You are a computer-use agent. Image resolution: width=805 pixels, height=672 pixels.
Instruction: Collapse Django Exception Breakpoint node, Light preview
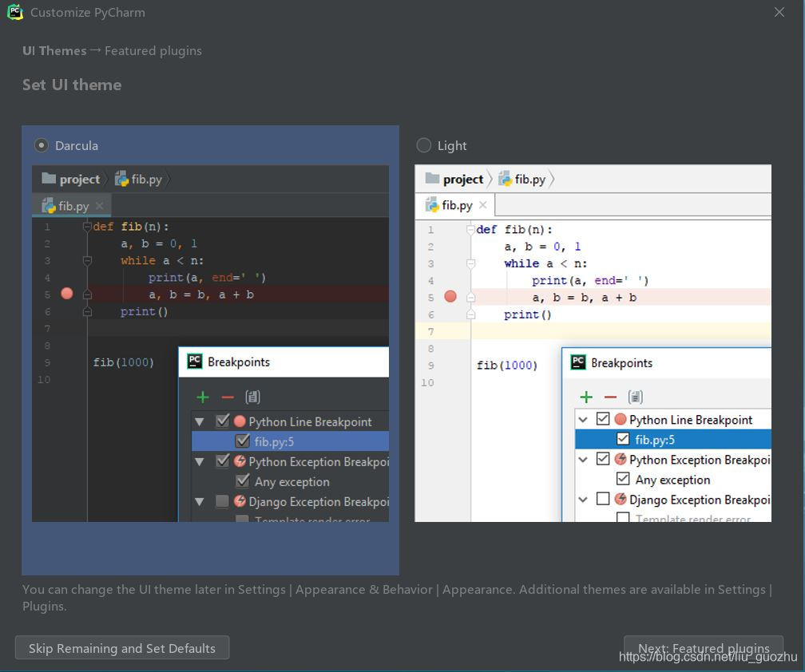583,499
